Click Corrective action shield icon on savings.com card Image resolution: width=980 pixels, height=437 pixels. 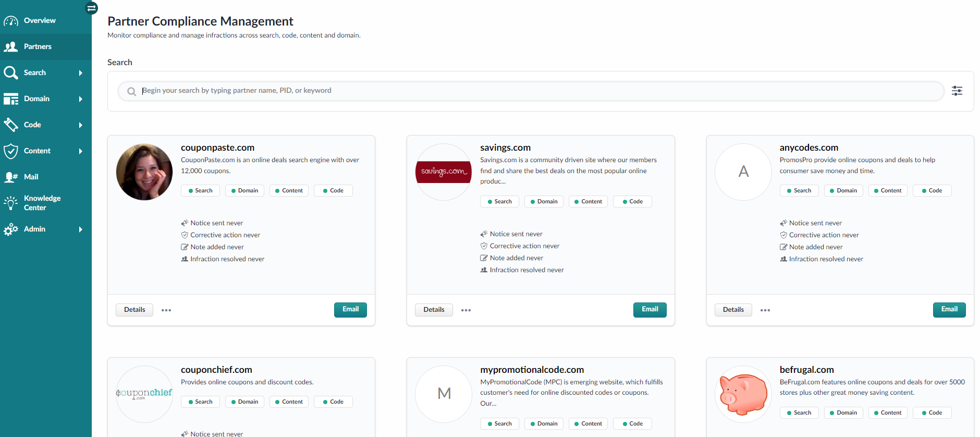point(484,246)
